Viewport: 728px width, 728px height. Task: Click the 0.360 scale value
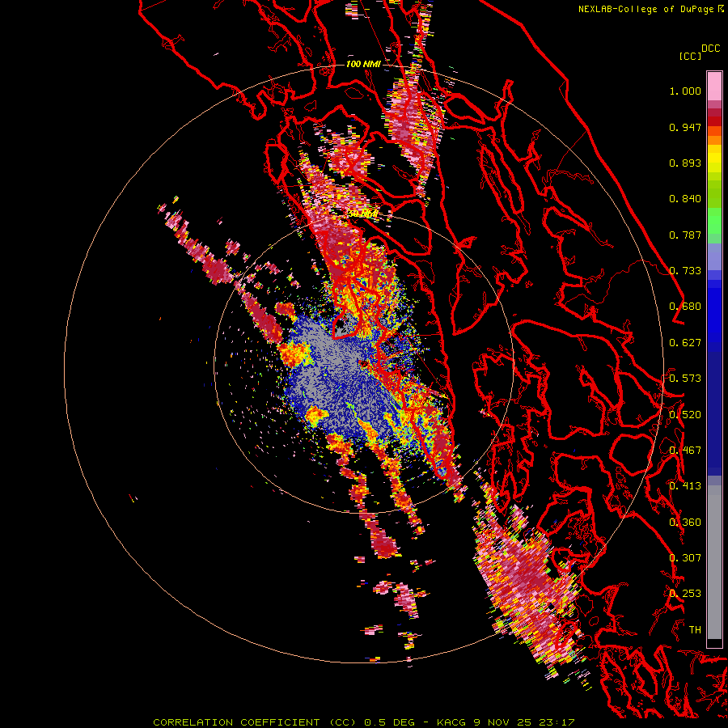tap(685, 523)
